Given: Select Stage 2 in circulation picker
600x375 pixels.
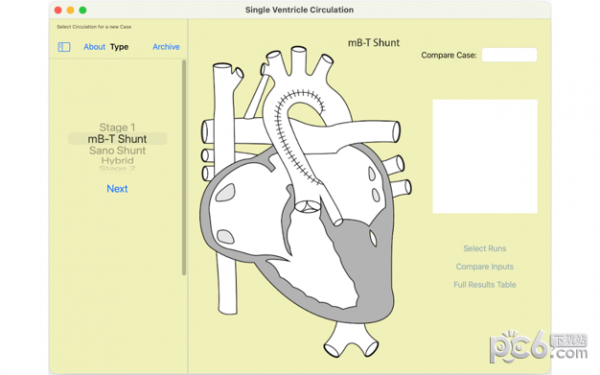Looking at the screenshot, I should [117, 168].
